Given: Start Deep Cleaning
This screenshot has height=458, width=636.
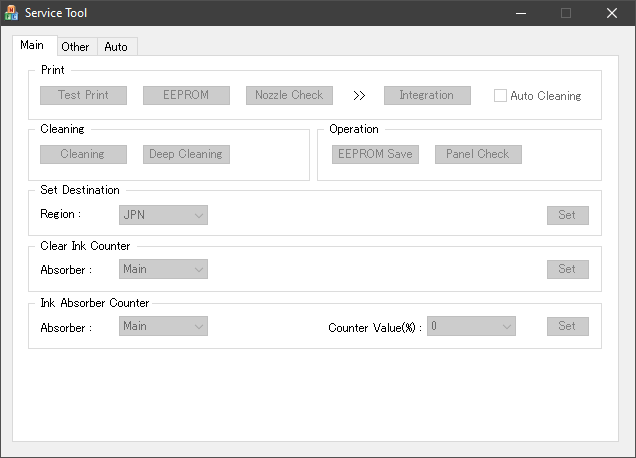Looking at the screenshot, I should [x=186, y=155].
